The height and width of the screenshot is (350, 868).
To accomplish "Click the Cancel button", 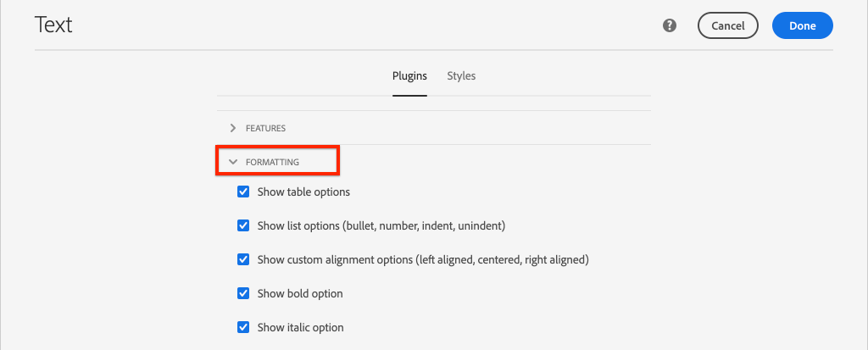I will click(x=728, y=25).
